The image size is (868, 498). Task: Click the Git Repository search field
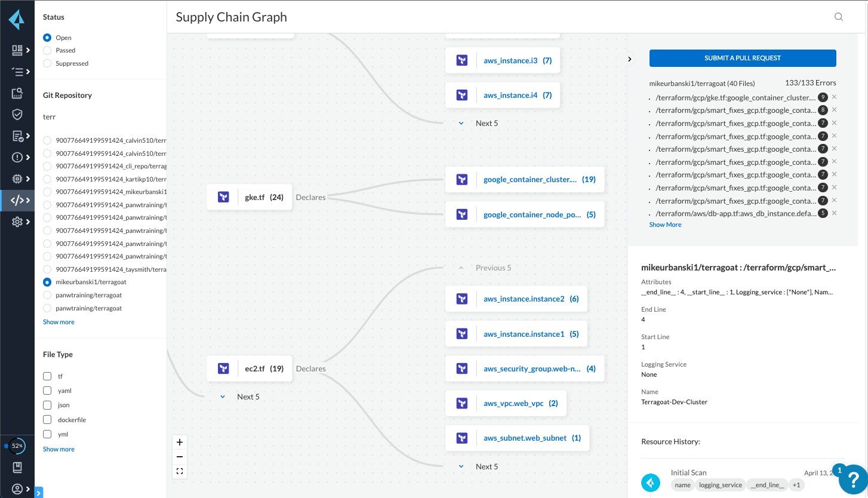100,117
